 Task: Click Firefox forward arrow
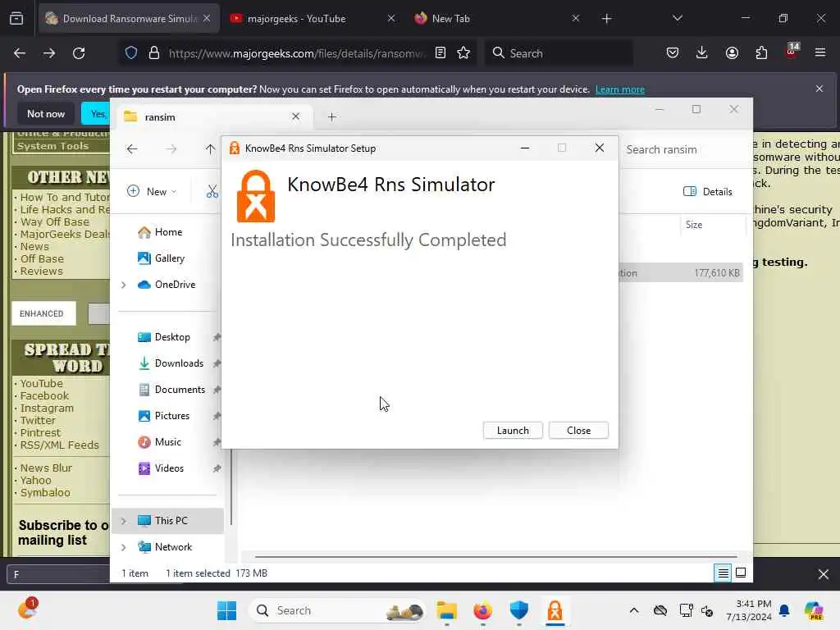pyautogui.click(x=49, y=53)
